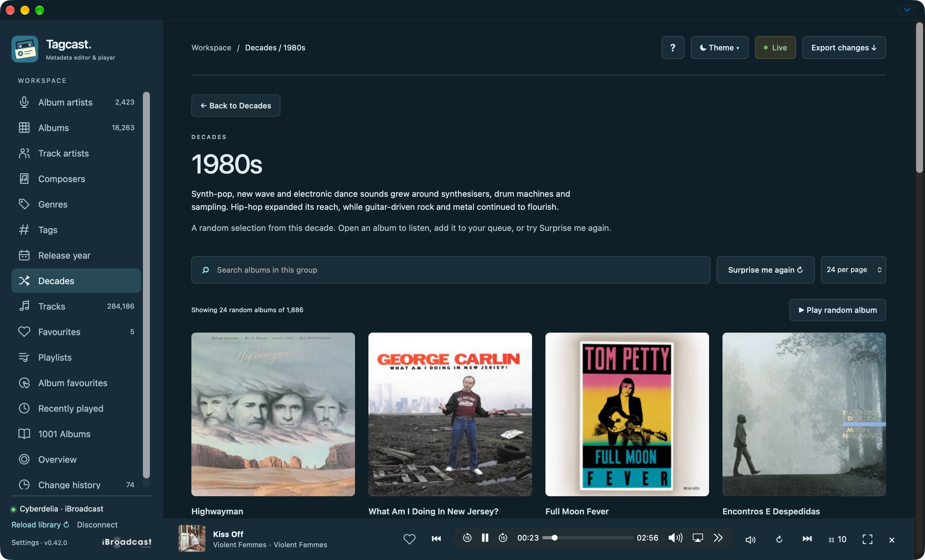
Task: Skip back 15 seconds
Action: click(467, 538)
